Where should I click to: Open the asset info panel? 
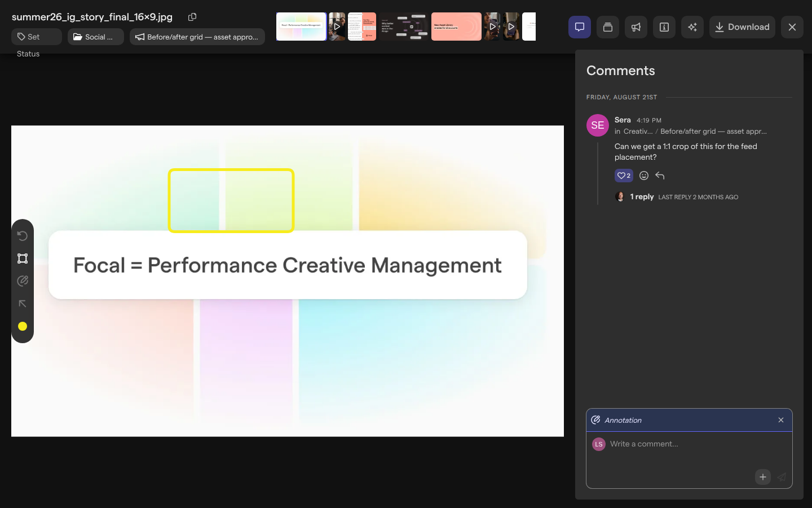pyautogui.click(x=664, y=27)
